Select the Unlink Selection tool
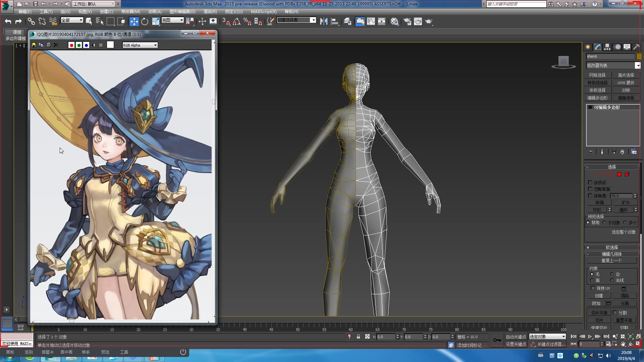The width and height of the screenshot is (644, 362). pyautogui.click(x=42, y=21)
